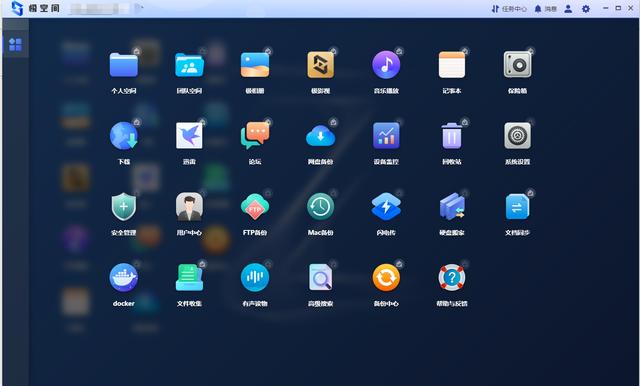Open the 下载 download globe app
Image resolution: width=640 pixels, height=386 pixels.
tap(124, 135)
